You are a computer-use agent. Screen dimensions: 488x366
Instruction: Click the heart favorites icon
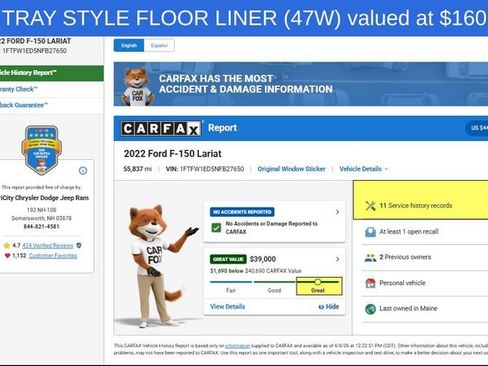point(7,256)
